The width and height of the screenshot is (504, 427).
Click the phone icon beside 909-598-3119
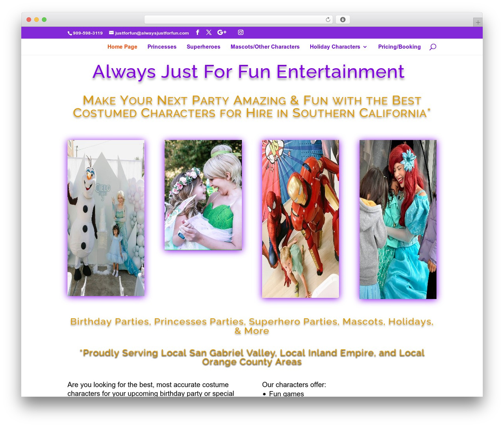pyautogui.click(x=70, y=33)
